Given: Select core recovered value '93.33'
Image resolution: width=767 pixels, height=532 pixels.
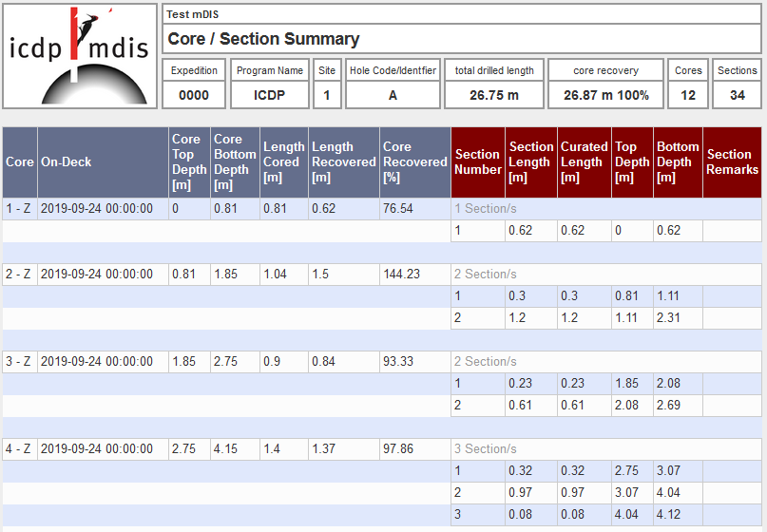Looking at the screenshot, I should pyautogui.click(x=398, y=361).
